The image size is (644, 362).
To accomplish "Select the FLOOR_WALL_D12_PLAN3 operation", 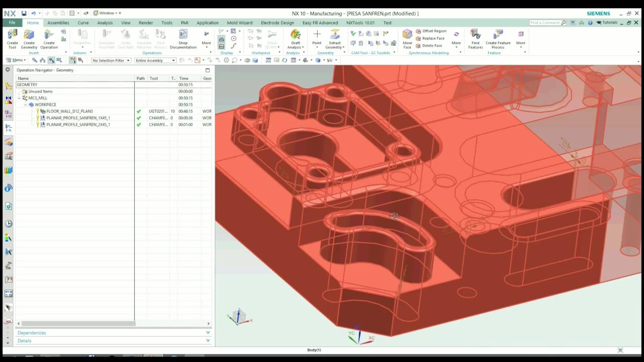I will point(69,111).
